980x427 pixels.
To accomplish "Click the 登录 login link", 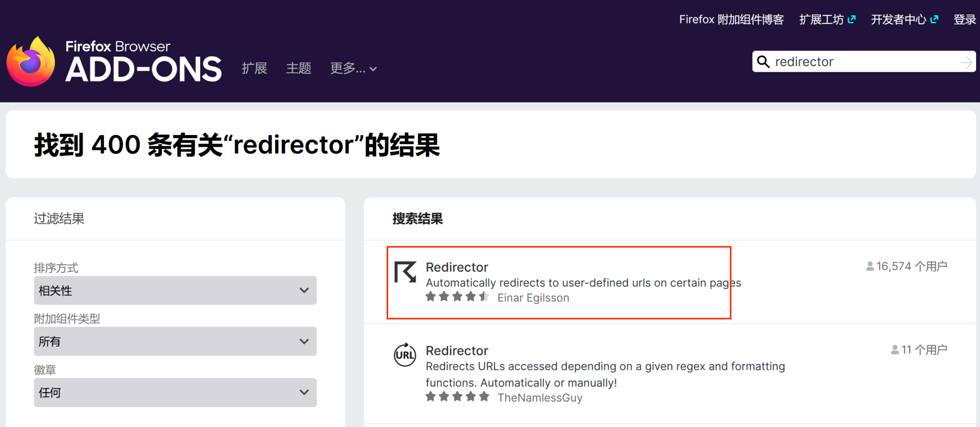I will (x=965, y=19).
